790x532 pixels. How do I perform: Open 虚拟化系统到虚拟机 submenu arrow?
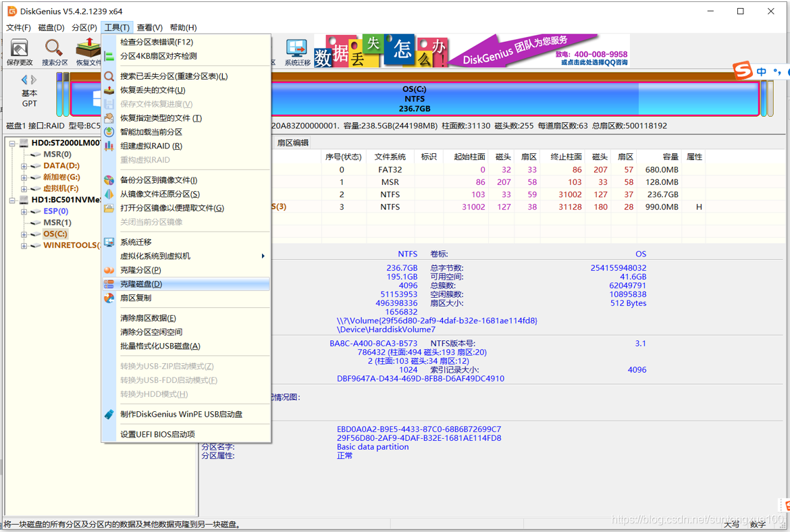click(x=263, y=256)
